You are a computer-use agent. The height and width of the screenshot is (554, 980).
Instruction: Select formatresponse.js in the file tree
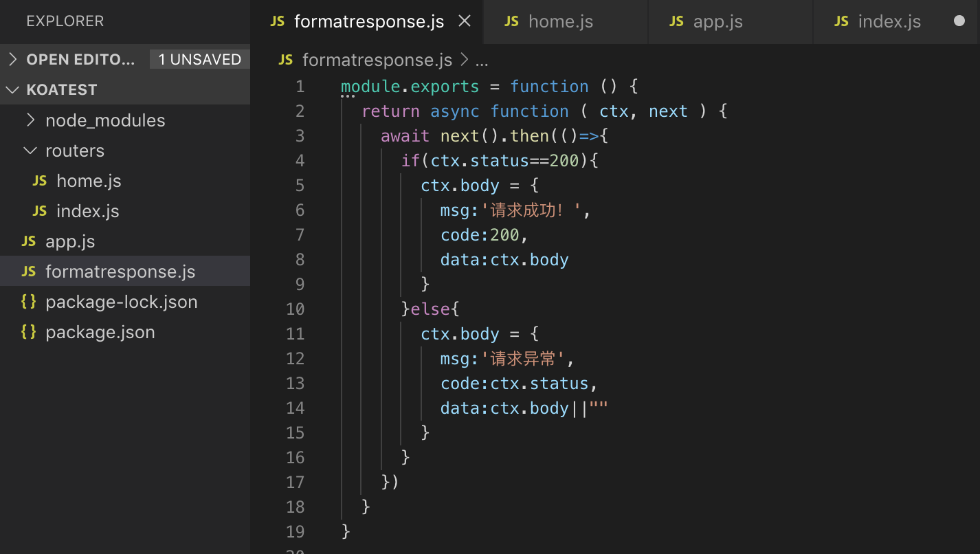[x=120, y=272]
